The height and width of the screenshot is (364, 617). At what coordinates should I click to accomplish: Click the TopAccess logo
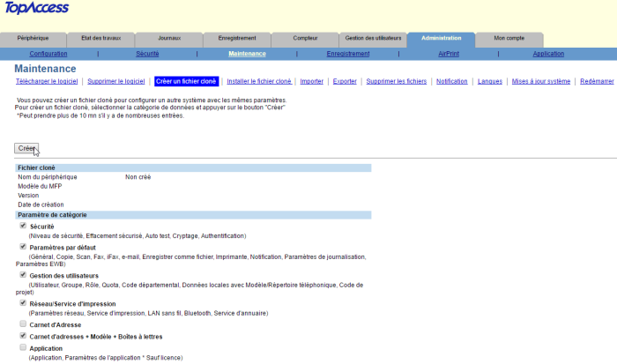tap(36, 10)
